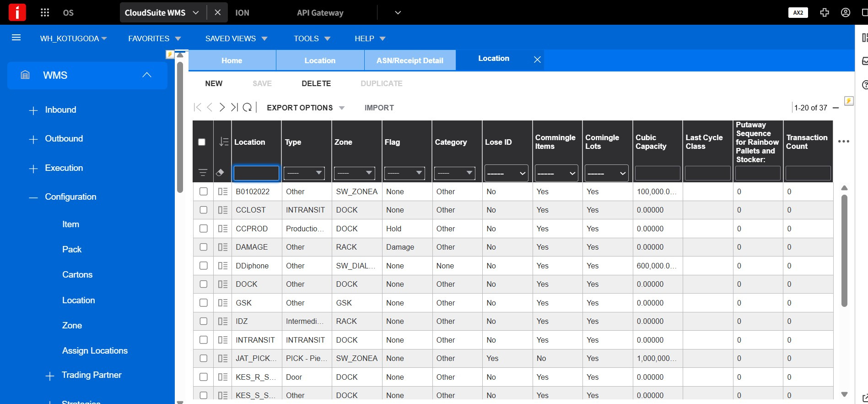868x404 pixels.
Task: Open the user profile icon
Action: [846, 12]
